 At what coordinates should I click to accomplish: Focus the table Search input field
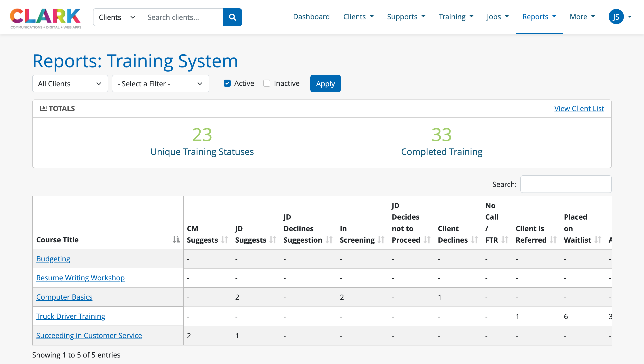click(x=566, y=184)
